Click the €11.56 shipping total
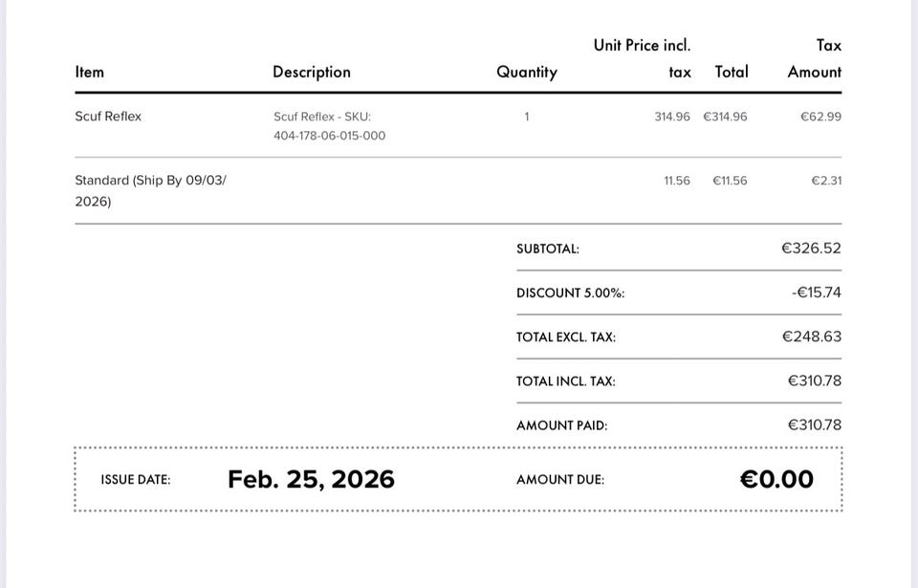 [x=730, y=181]
